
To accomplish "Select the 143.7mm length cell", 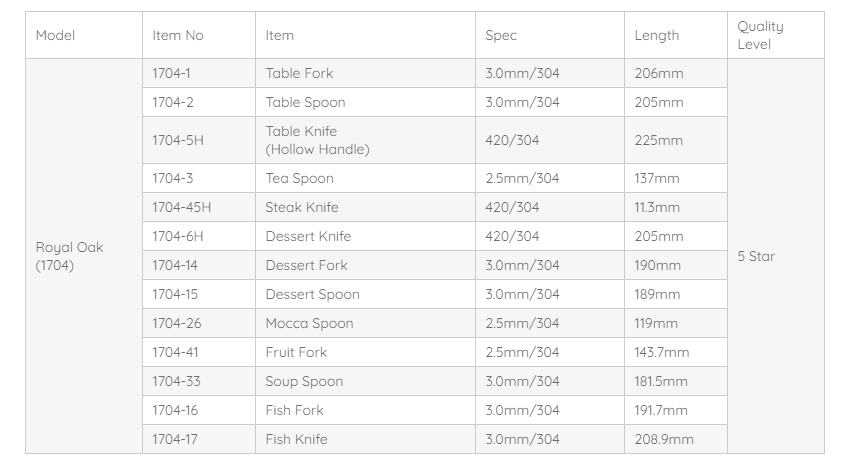I will point(662,352).
